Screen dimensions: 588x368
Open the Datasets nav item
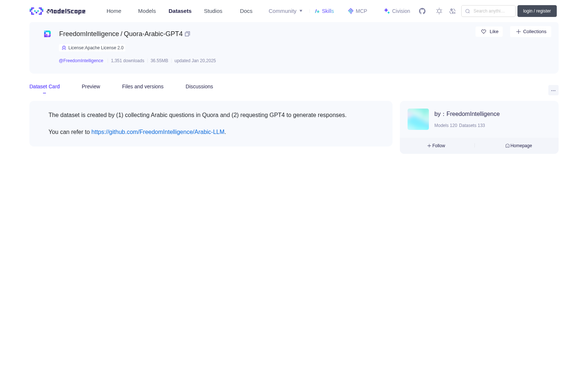[180, 11]
